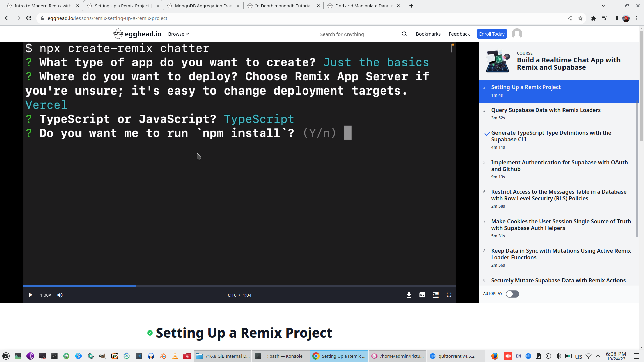
Task: Click the search magnifier icon
Action: [404, 34]
